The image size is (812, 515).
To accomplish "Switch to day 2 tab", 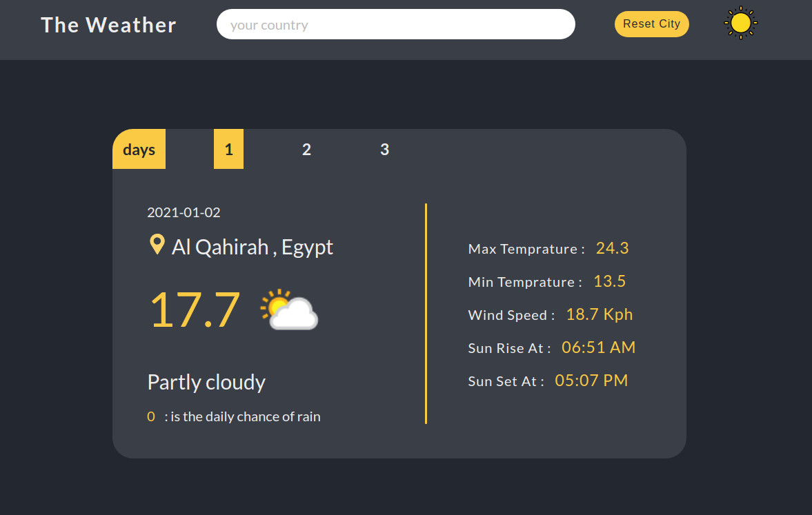I will [306, 149].
